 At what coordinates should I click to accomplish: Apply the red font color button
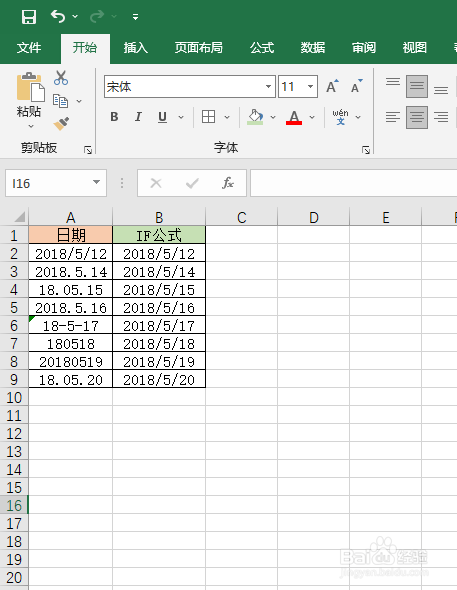(x=294, y=117)
